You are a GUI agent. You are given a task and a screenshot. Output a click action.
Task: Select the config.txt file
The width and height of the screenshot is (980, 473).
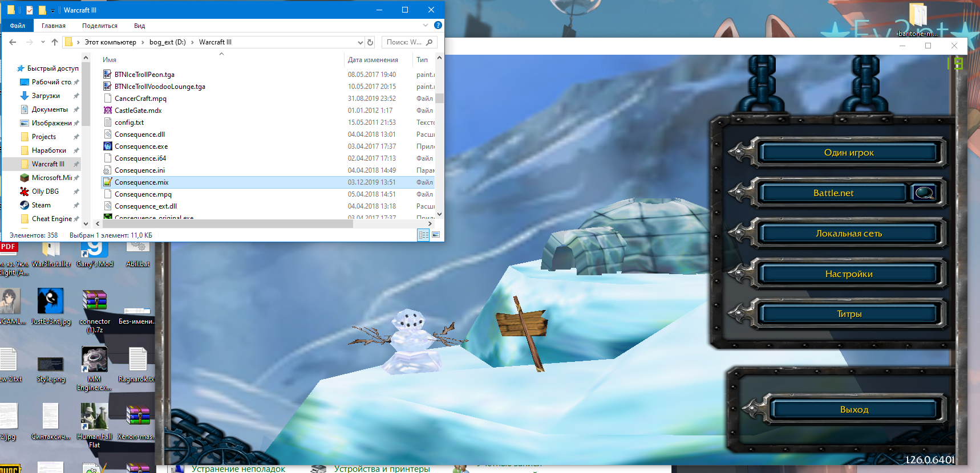[129, 123]
